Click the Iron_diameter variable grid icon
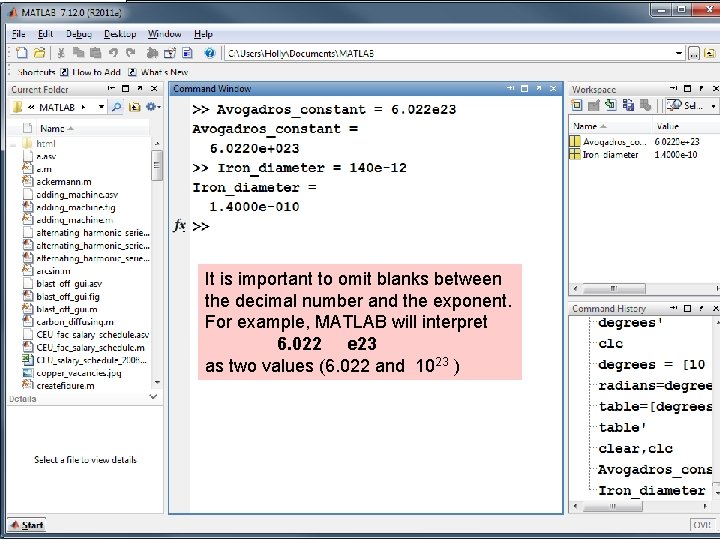 (x=574, y=154)
